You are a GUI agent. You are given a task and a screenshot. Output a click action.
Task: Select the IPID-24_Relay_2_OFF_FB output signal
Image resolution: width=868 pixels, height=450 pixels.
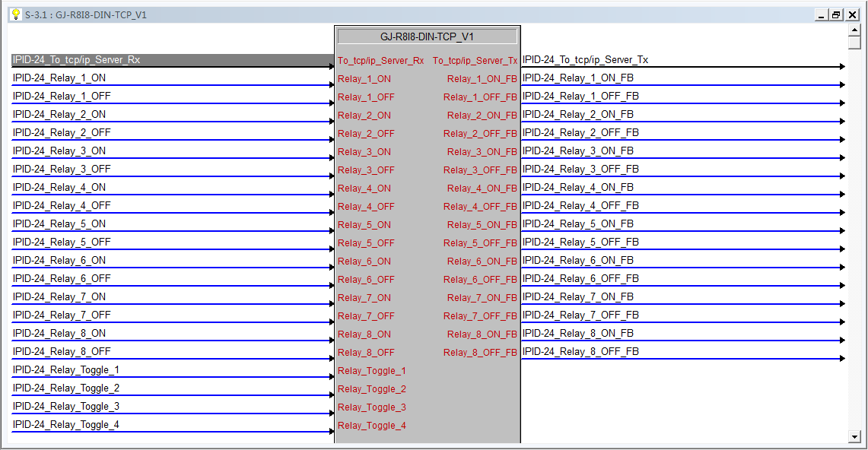682,133
